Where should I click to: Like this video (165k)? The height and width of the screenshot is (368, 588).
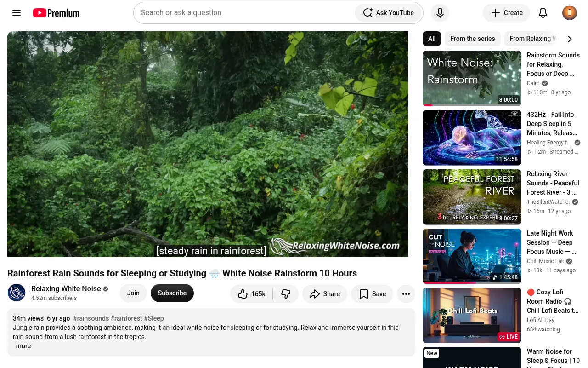coord(252,294)
